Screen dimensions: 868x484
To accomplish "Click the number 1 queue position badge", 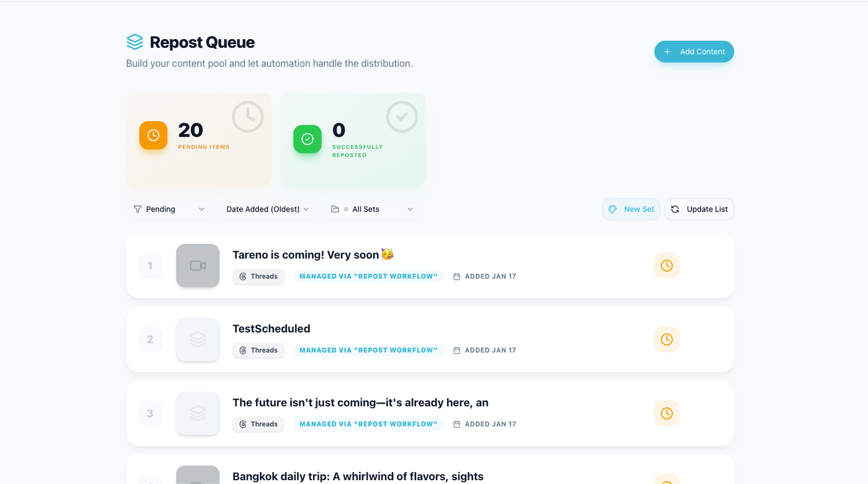I will (x=150, y=266).
